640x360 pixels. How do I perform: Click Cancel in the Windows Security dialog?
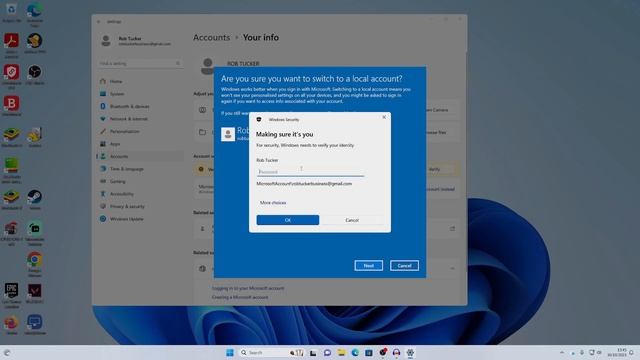pyautogui.click(x=352, y=220)
